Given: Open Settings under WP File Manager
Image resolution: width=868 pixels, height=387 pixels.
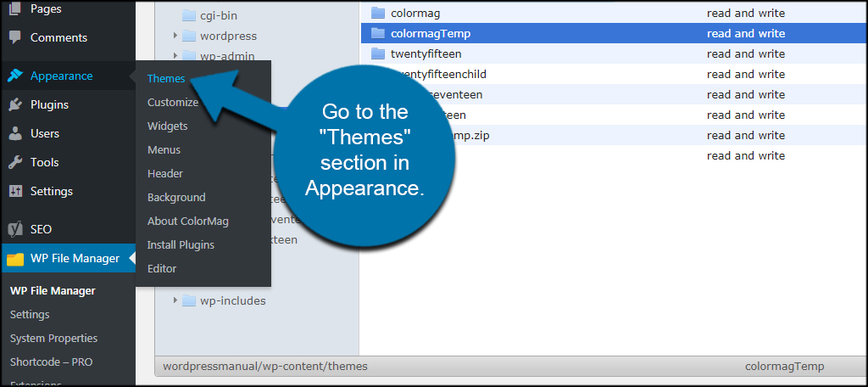Looking at the screenshot, I should point(30,314).
